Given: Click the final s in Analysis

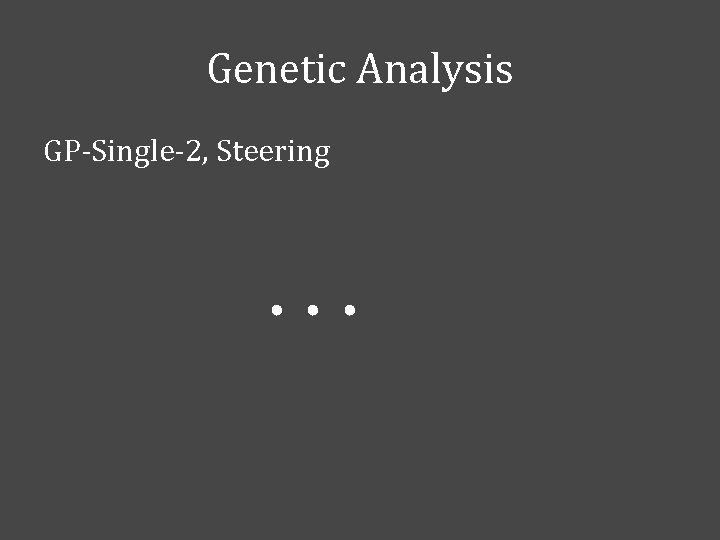Looking at the screenshot, I should [x=503, y=72].
